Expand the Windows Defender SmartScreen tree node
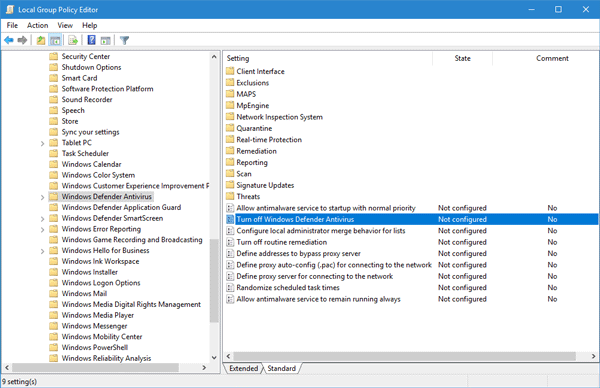Image resolution: width=600 pixels, height=388 pixels. (42, 219)
